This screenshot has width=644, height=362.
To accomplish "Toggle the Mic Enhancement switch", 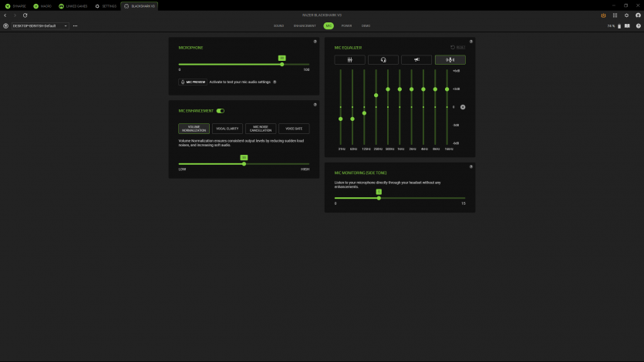I will [221, 111].
